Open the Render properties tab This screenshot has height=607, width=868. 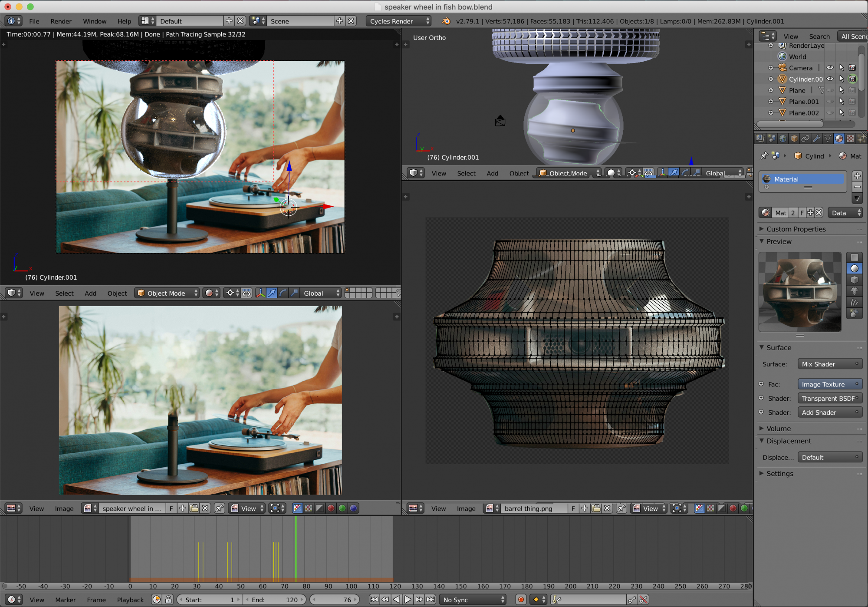(x=760, y=139)
